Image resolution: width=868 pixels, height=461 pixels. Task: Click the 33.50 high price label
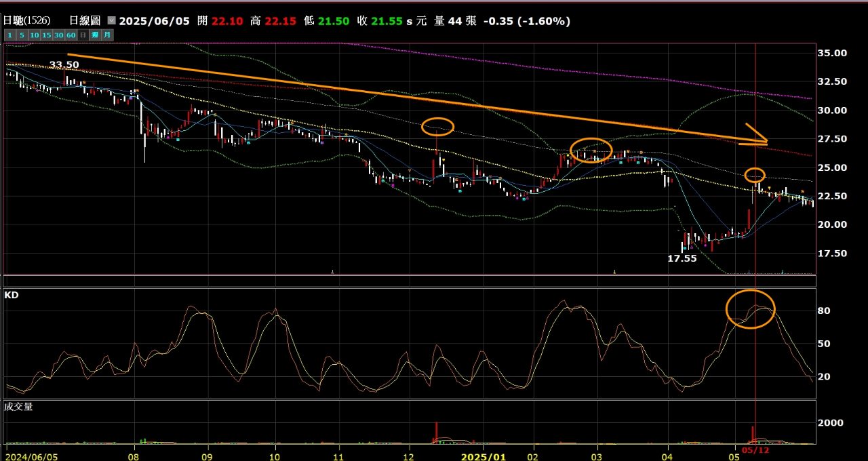coord(64,65)
